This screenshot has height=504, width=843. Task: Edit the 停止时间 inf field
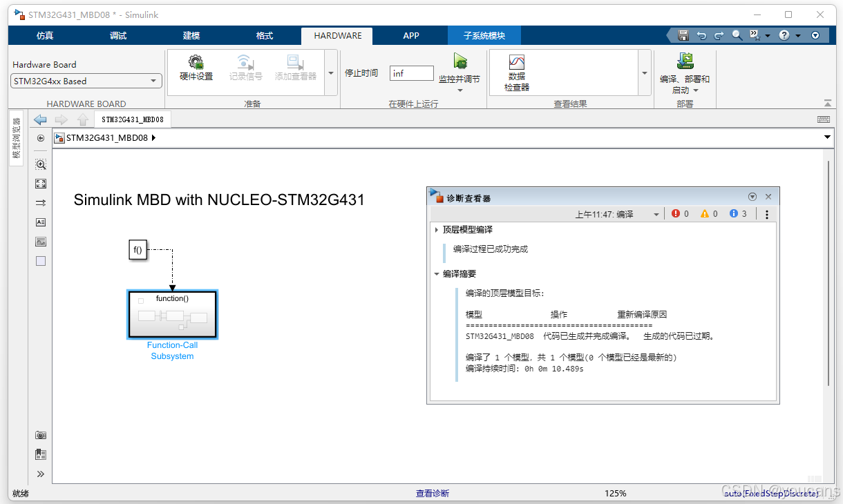coord(412,73)
